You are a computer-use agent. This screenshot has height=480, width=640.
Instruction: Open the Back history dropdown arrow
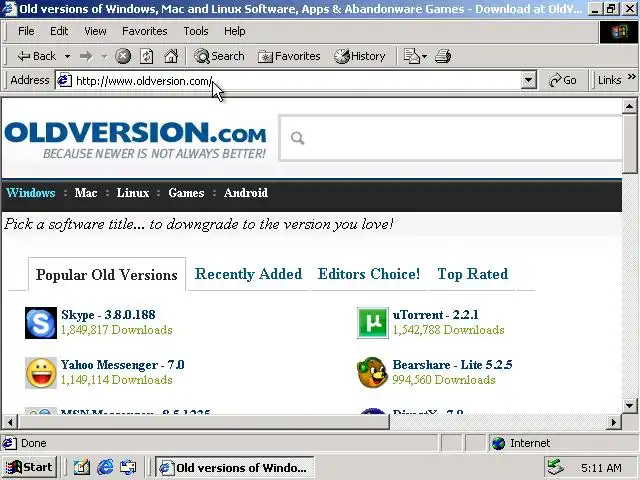(67, 56)
